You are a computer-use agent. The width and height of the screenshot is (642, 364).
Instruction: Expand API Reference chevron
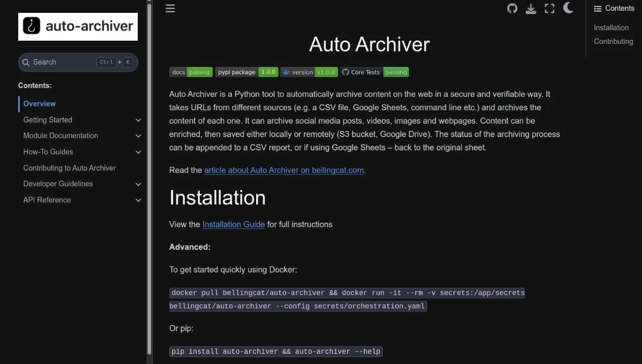pyautogui.click(x=138, y=200)
